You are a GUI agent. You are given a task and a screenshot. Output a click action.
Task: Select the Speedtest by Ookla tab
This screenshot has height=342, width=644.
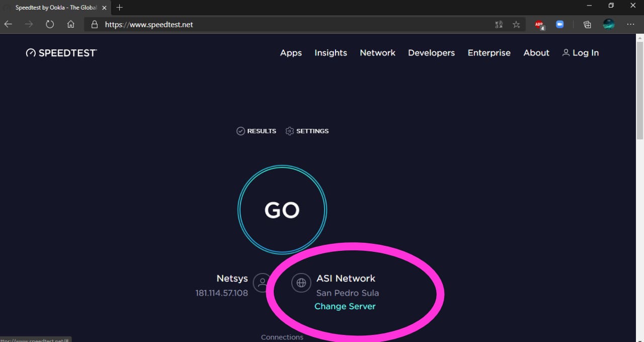pyautogui.click(x=54, y=8)
